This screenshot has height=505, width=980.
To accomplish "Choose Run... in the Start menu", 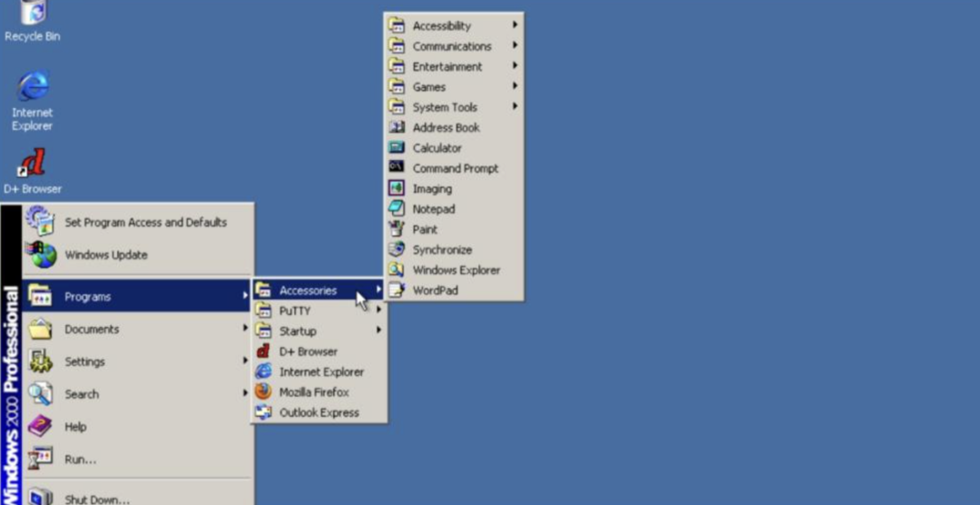I will [x=138, y=459].
